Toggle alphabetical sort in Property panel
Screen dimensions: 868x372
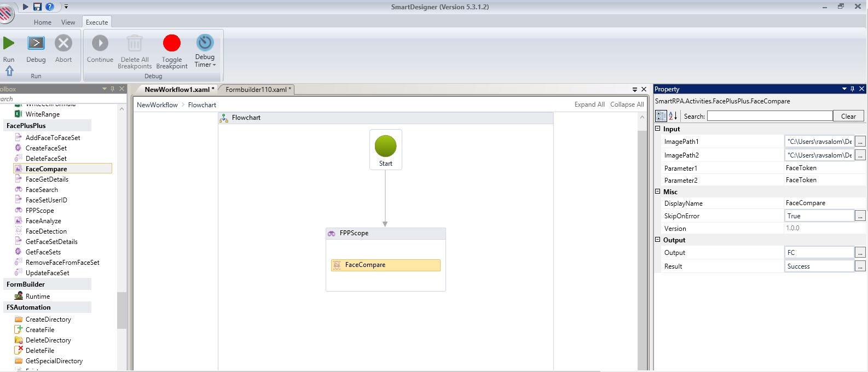coord(673,116)
